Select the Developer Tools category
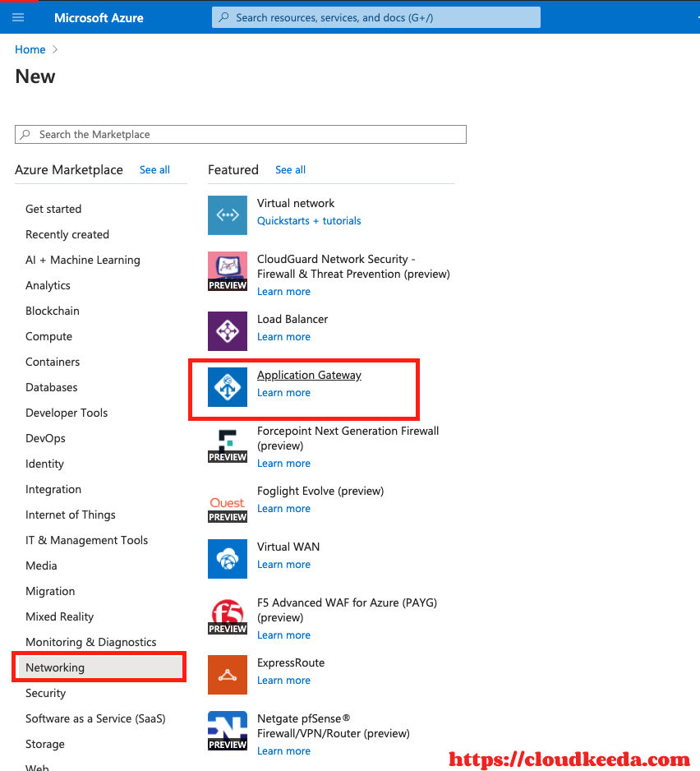This screenshot has width=700, height=771. (x=67, y=413)
